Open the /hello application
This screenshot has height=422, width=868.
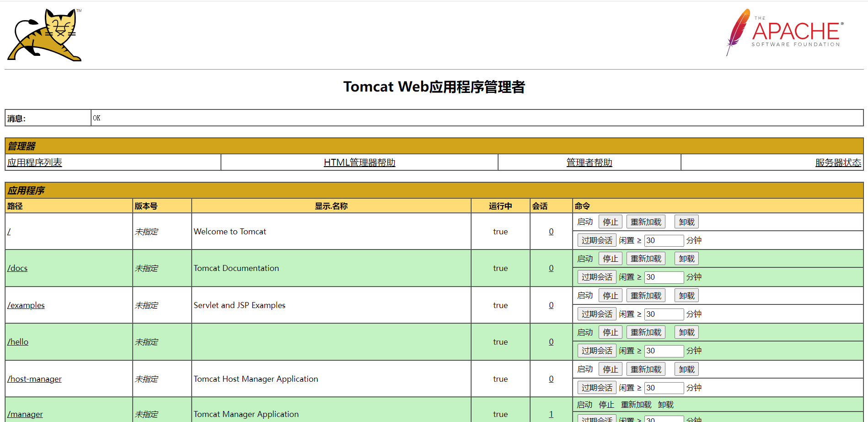pos(17,341)
